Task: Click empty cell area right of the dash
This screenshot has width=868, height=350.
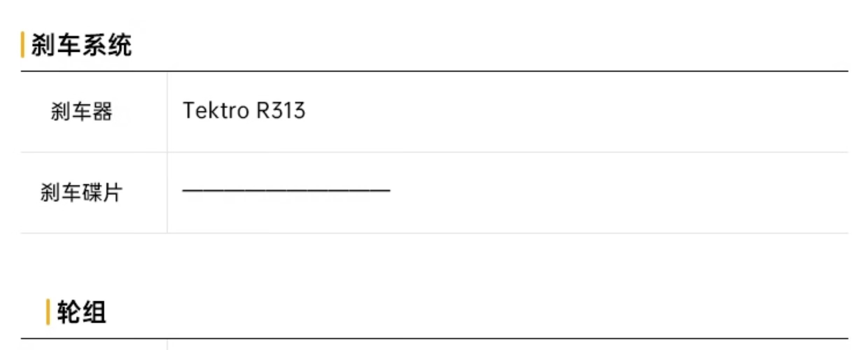Action: 619,192
